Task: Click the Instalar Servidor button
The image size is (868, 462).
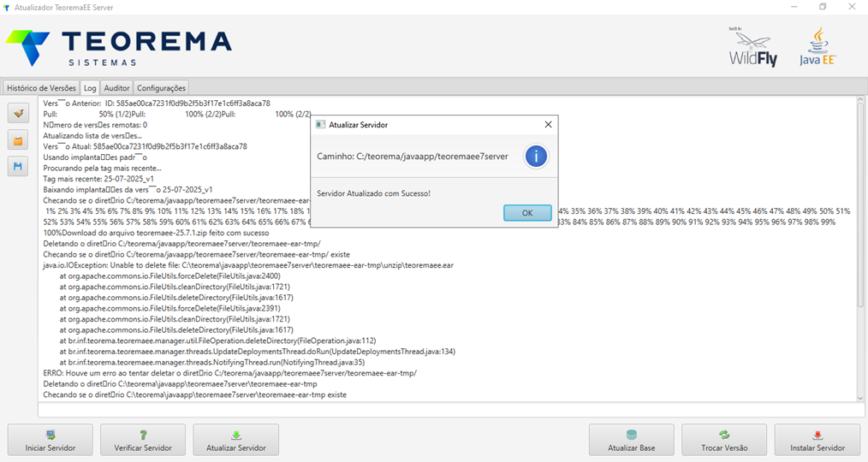Action: click(817, 441)
